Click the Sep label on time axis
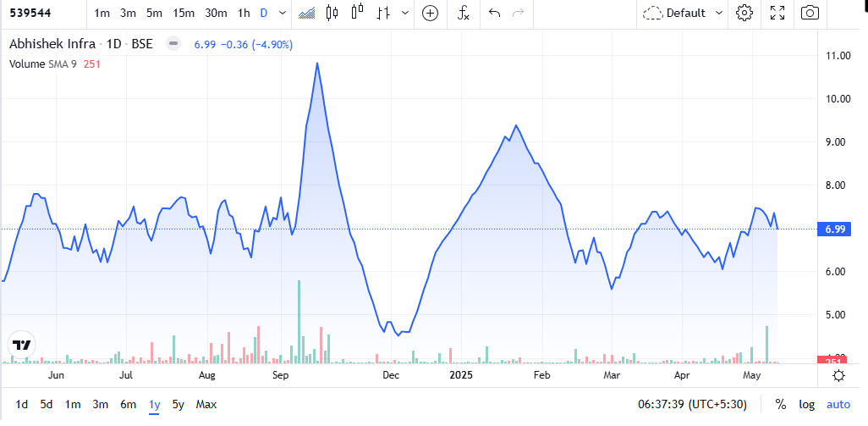This screenshot has height=426, width=868. click(x=280, y=375)
